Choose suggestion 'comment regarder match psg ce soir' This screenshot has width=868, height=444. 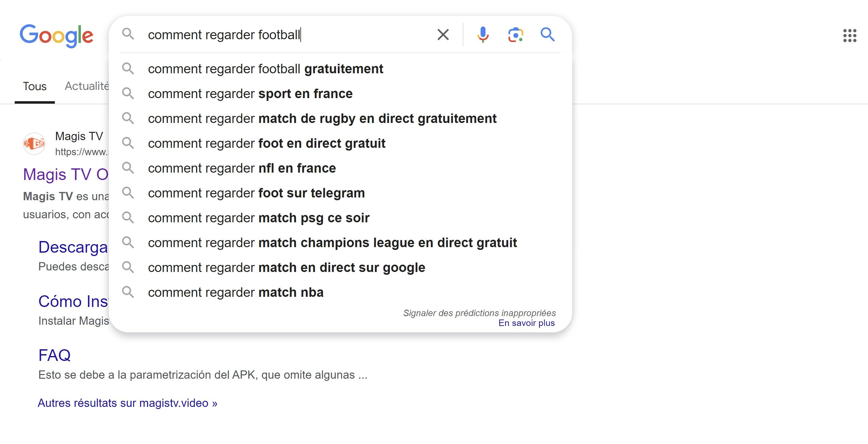coord(259,217)
